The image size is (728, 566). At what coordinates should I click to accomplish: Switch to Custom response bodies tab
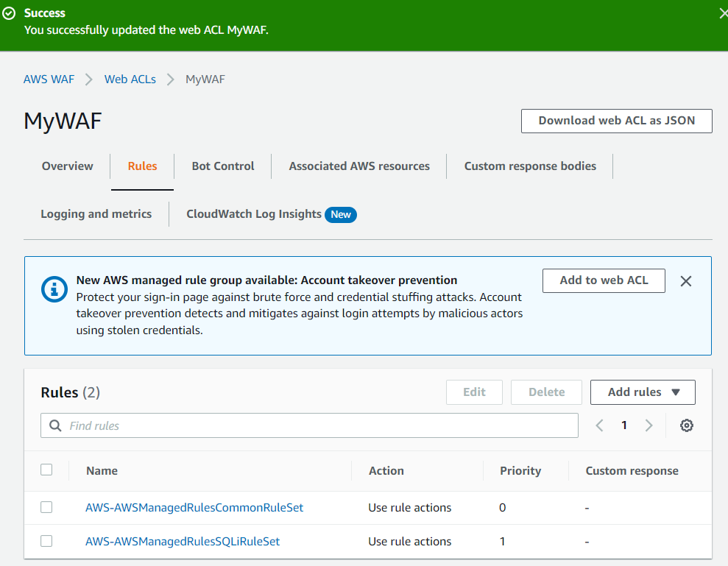coord(530,166)
